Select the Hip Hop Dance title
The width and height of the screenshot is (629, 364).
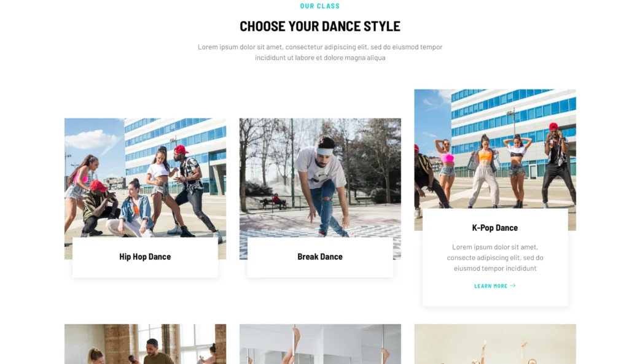tap(145, 257)
